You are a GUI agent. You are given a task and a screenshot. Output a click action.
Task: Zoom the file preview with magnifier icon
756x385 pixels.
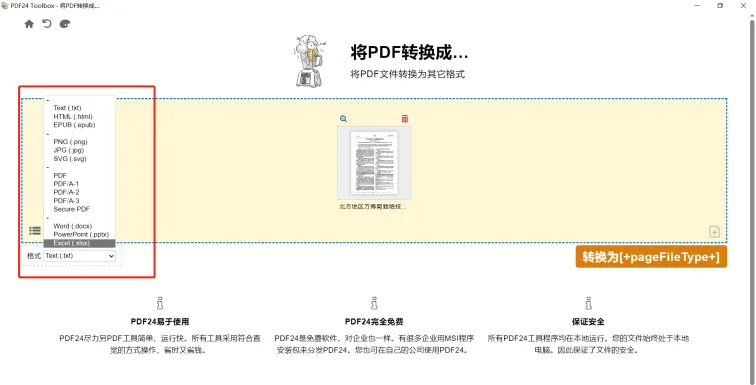[343, 119]
